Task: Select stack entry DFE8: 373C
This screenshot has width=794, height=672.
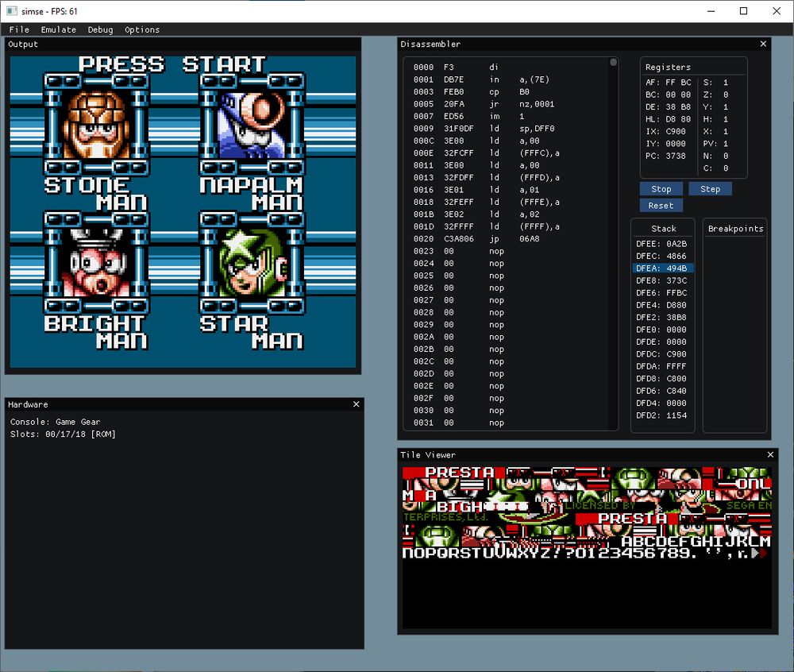Action: [662, 280]
